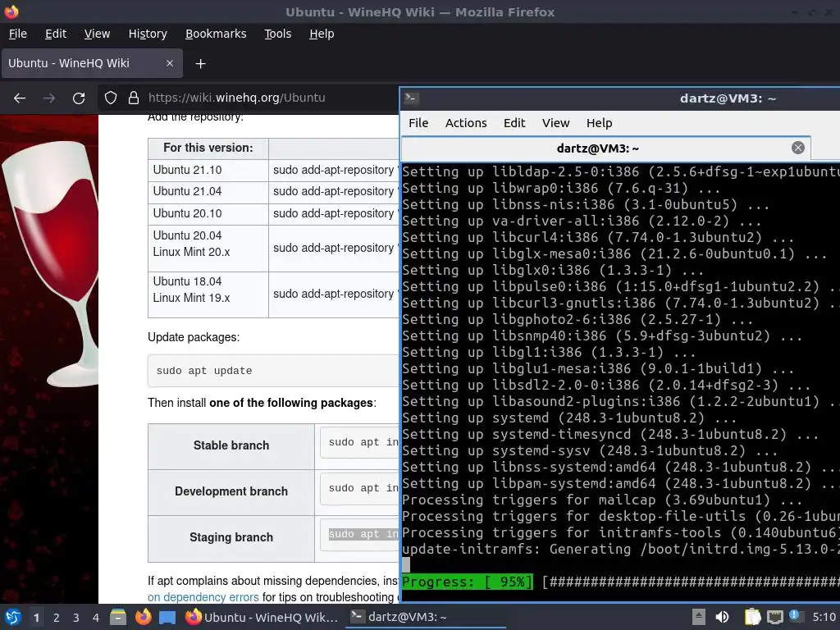Open terminal Actions menu
The image size is (840, 630).
(x=466, y=123)
